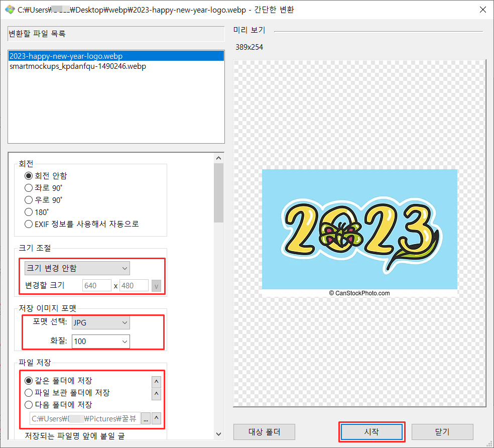Click the options panel vertical scrollbar thumb
This screenshot has height=448, width=494.
tap(219, 193)
